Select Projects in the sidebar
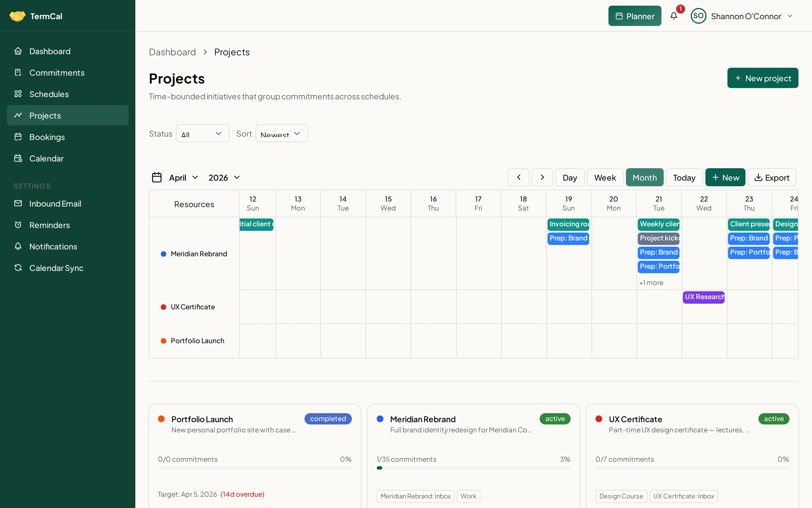This screenshot has width=812, height=508. pyautogui.click(x=67, y=115)
